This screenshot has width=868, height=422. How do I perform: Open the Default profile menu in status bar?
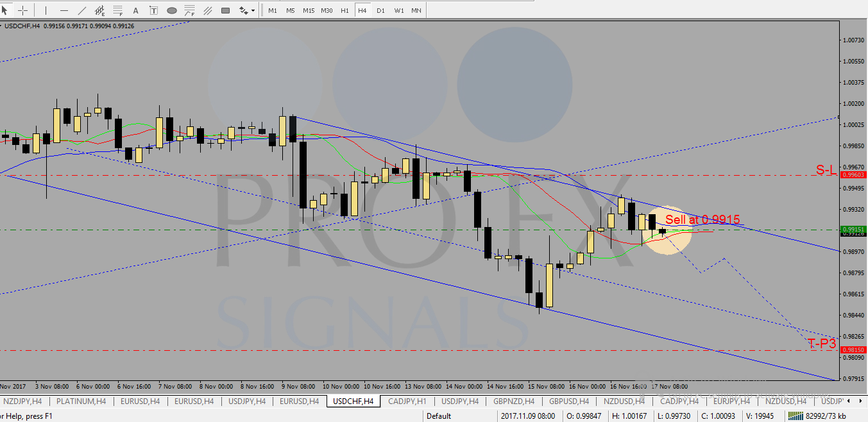pos(439,416)
